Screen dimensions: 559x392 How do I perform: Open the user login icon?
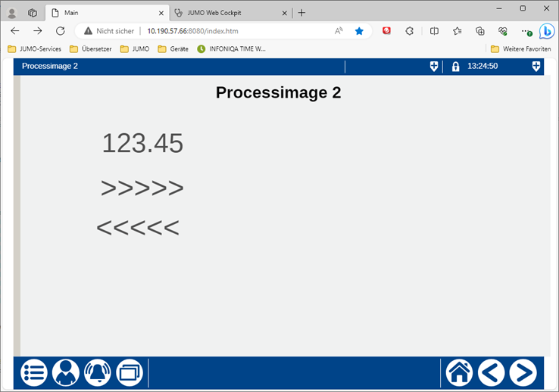(x=66, y=372)
